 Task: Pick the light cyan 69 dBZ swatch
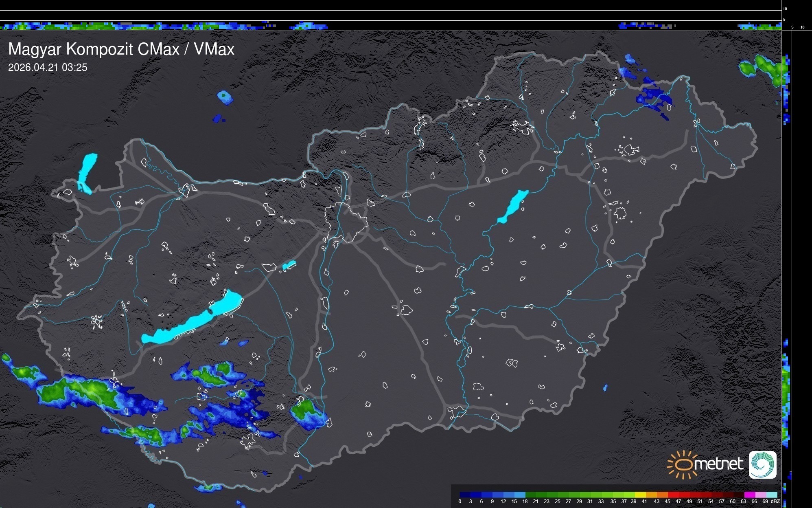click(771, 495)
